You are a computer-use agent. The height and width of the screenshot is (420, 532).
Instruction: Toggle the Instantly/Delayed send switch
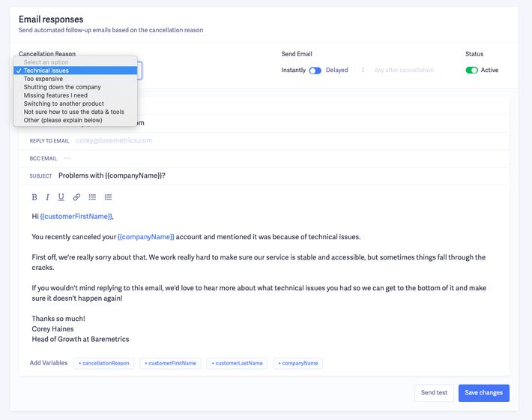(315, 70)
